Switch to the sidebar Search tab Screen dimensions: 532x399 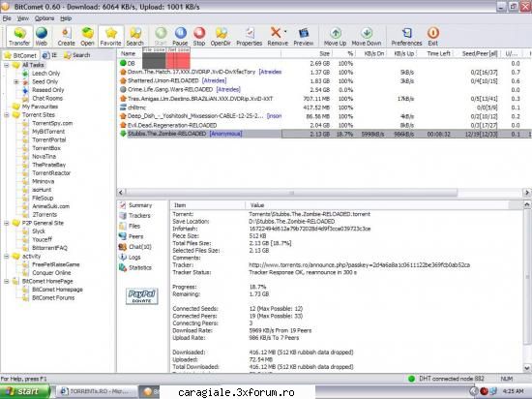[77, 55]
